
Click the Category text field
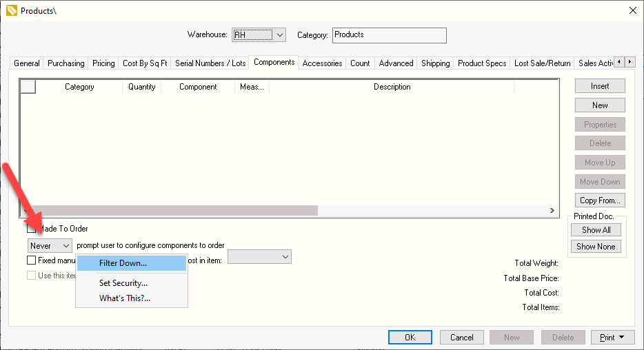click(x=389, y=35)
